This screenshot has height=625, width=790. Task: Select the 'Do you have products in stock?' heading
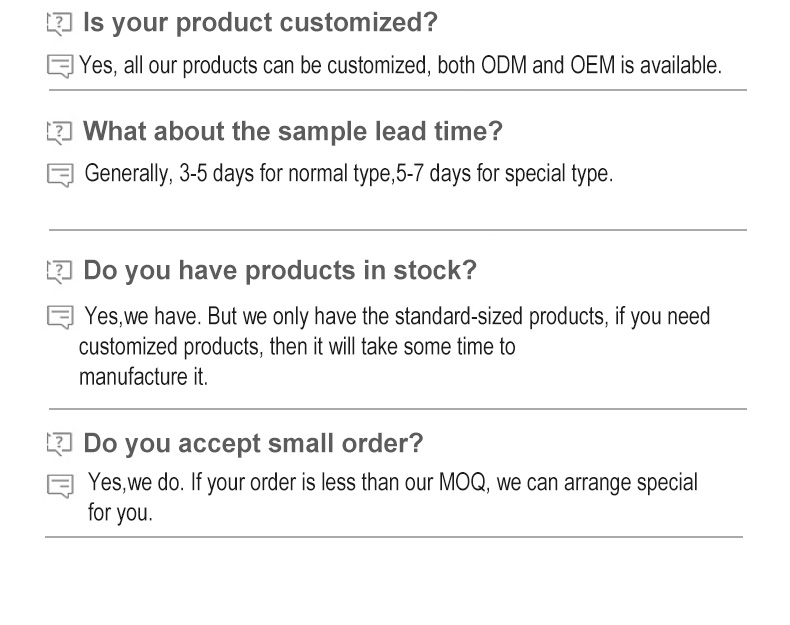[x=280, y=270]
